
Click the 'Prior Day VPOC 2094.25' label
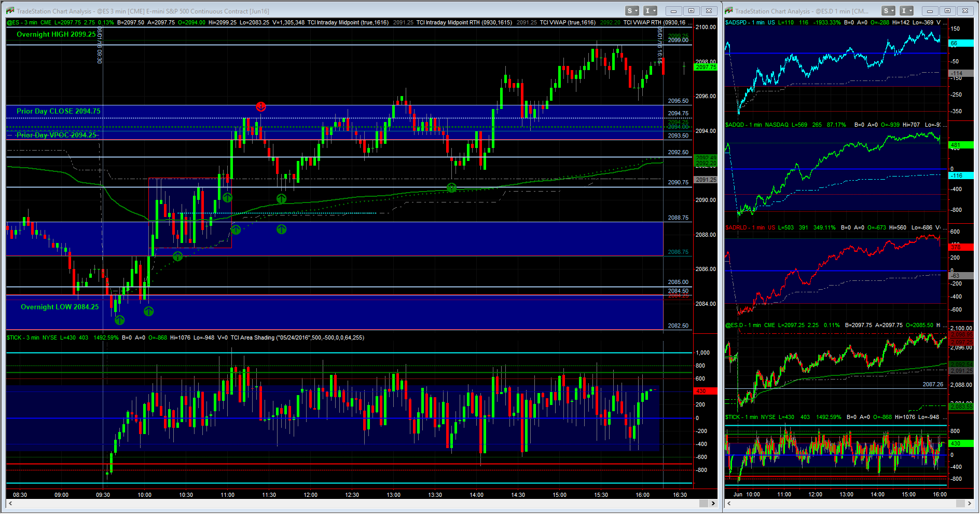[57, 135]
